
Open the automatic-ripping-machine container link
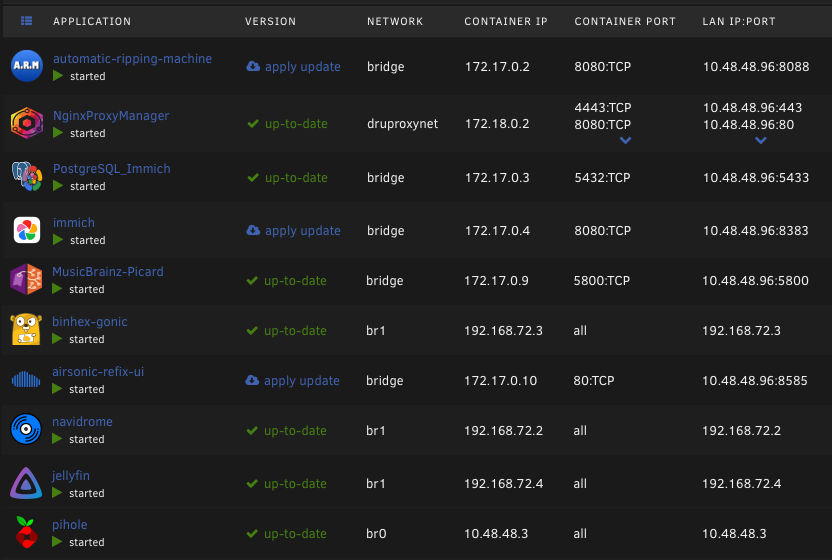pyautogui.click(x=132, y=58)
